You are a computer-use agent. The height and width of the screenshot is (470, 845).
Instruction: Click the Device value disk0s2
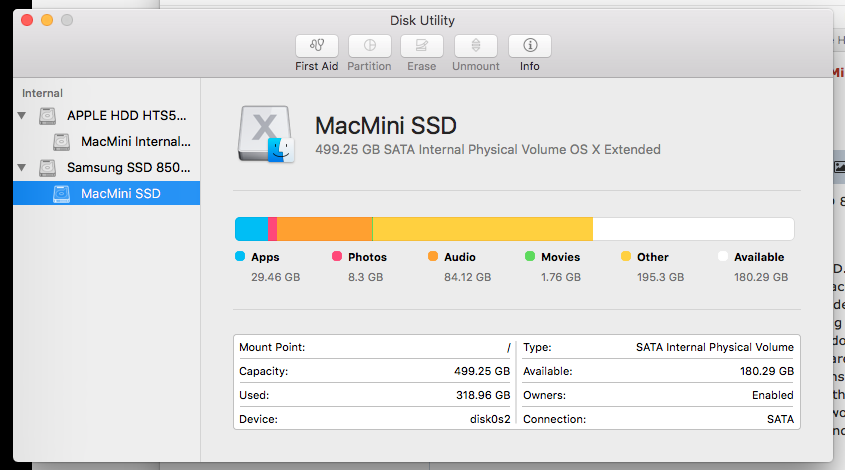coord(490,419)
